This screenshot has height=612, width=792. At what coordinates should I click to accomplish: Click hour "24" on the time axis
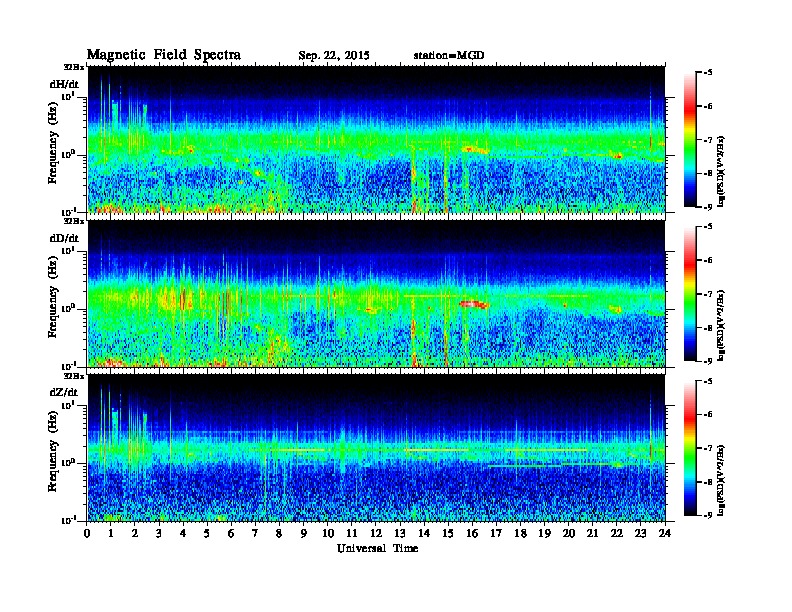[665, 533]
